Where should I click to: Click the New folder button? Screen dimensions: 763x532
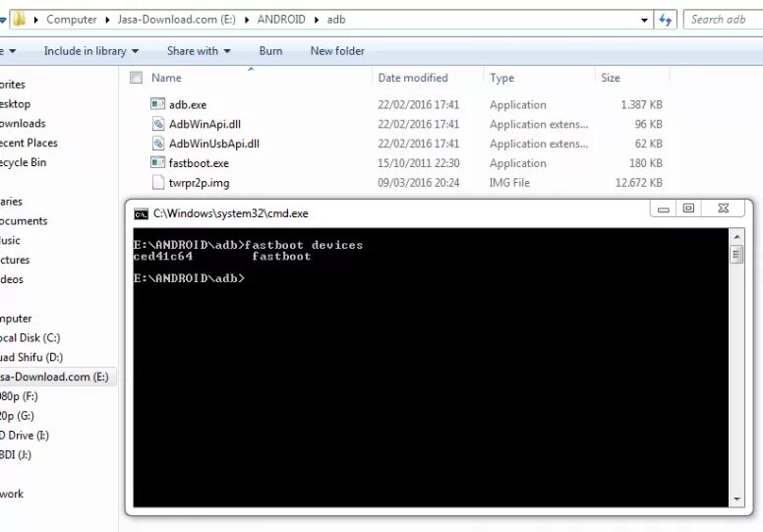click(337, 51)
